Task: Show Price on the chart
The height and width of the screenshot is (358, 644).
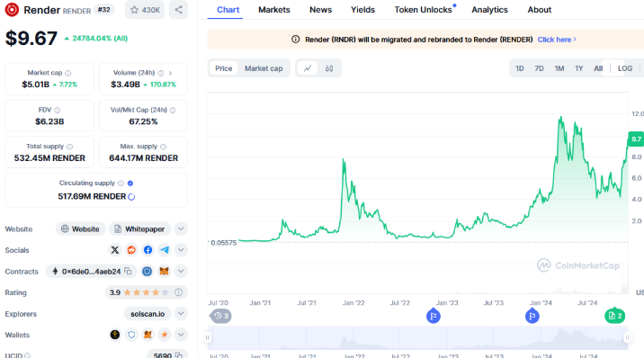Action: pos(224,68)
